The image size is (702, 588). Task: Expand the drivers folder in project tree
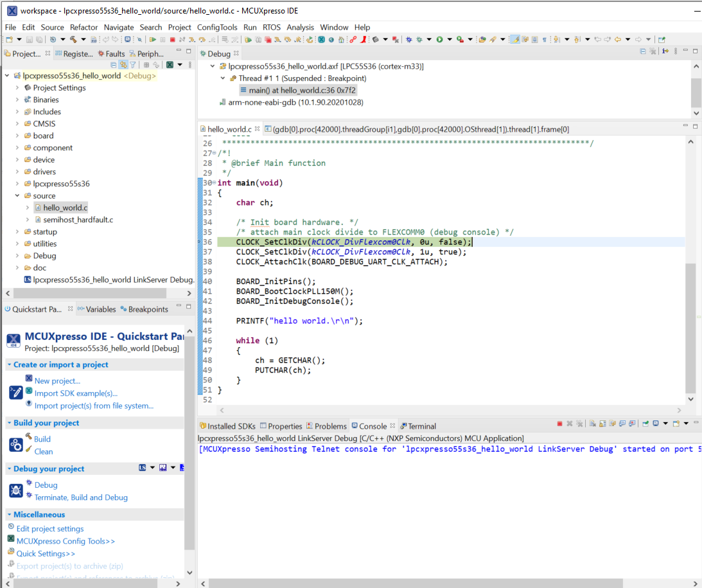coord(17,172)
